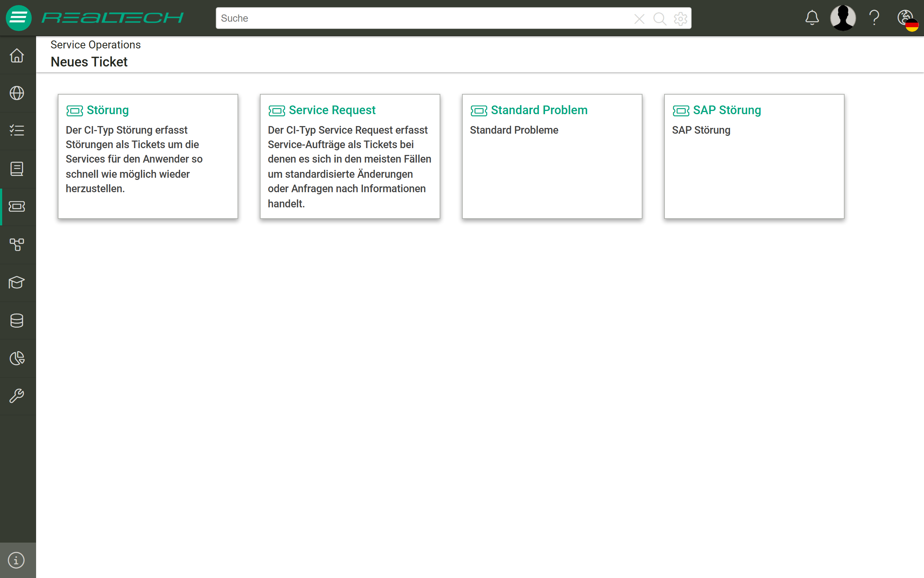Open the graduation cap sidebar icon
This screenshot has height=578, width=924.
tap(17, 282)
